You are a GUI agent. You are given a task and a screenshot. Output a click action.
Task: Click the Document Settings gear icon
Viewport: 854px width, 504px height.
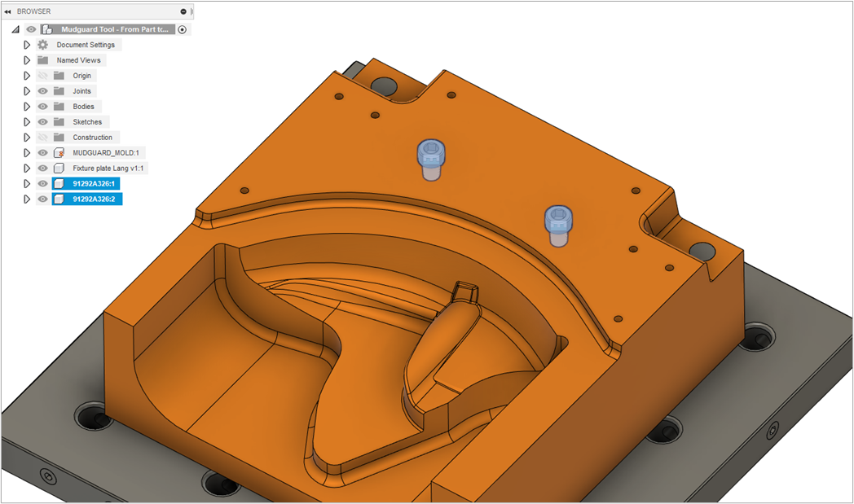[x=43, y=45]
